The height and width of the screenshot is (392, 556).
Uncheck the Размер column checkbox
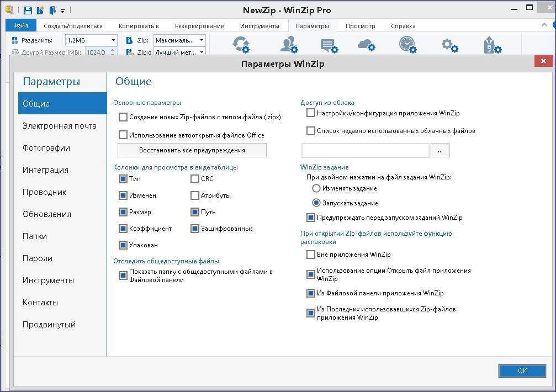(123, 212)
